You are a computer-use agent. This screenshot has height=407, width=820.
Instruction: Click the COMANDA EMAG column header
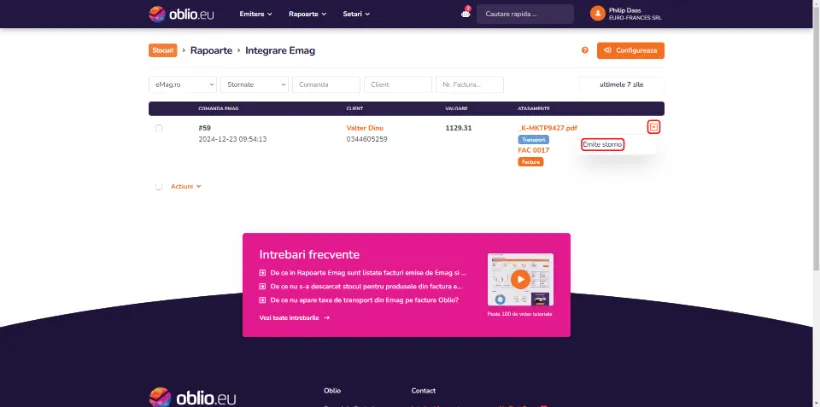click(219, 109)
